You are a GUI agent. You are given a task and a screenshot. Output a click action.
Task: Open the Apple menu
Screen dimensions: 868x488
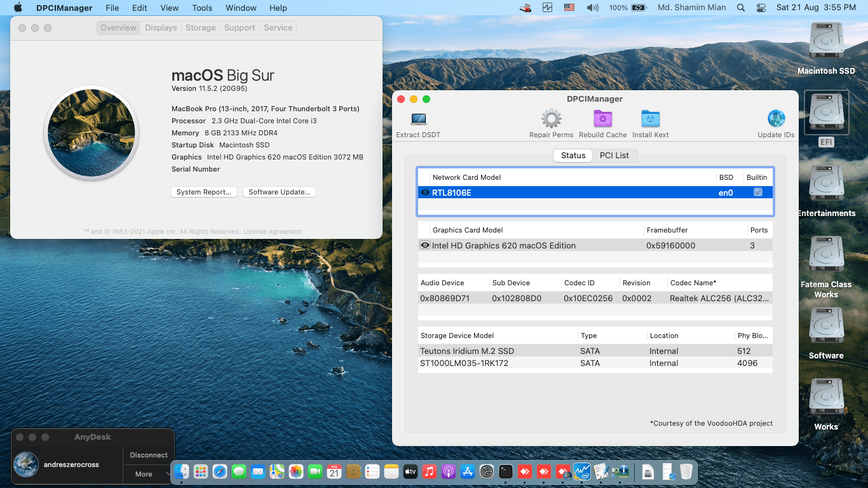18,8
